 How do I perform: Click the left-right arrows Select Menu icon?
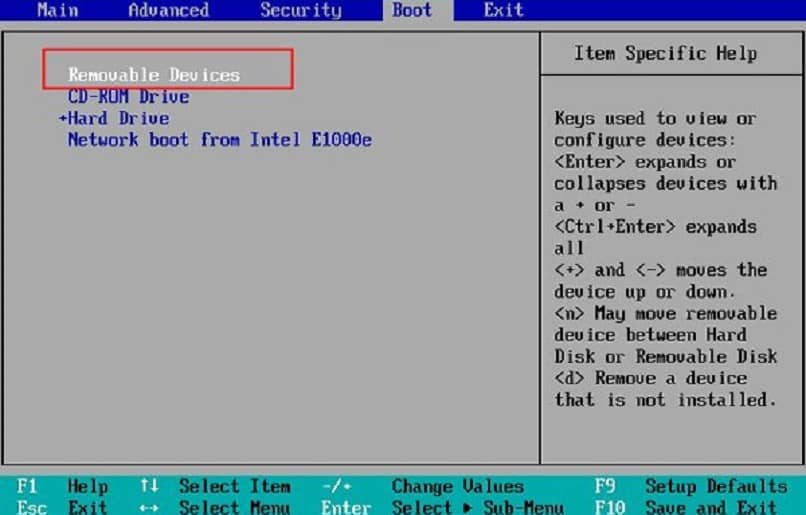tap(149, 508)
